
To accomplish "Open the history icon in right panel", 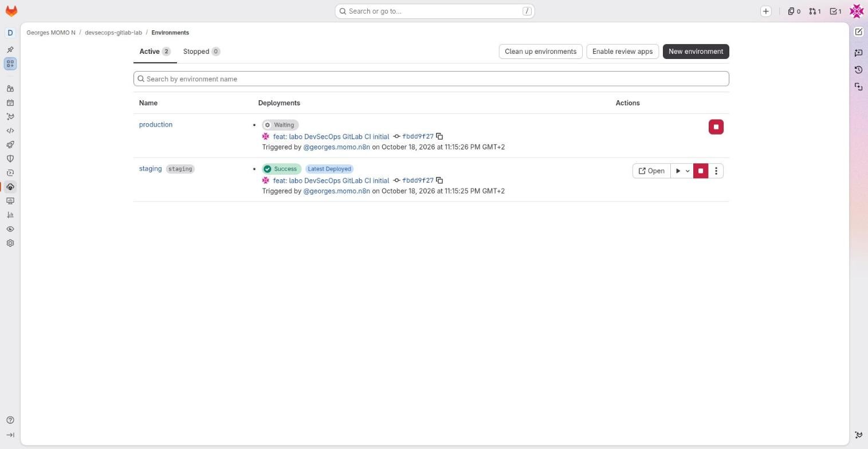I will coord(859,70).
